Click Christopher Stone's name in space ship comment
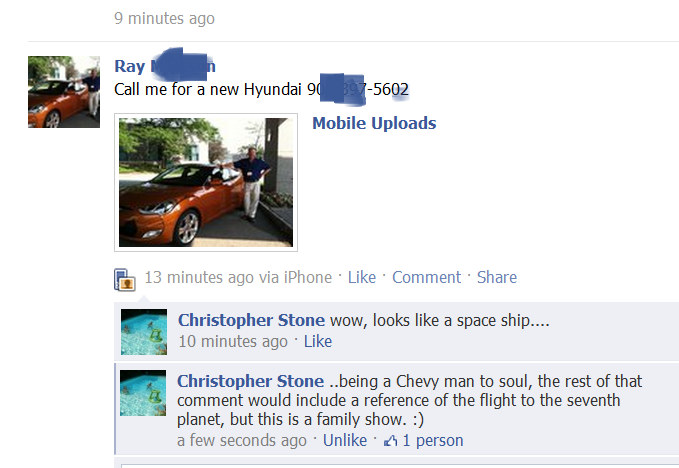The height and width of the screenshot is (468, 679). (251, 320)
